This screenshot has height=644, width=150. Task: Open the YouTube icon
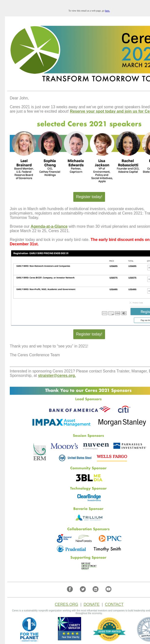coord(108,589)
